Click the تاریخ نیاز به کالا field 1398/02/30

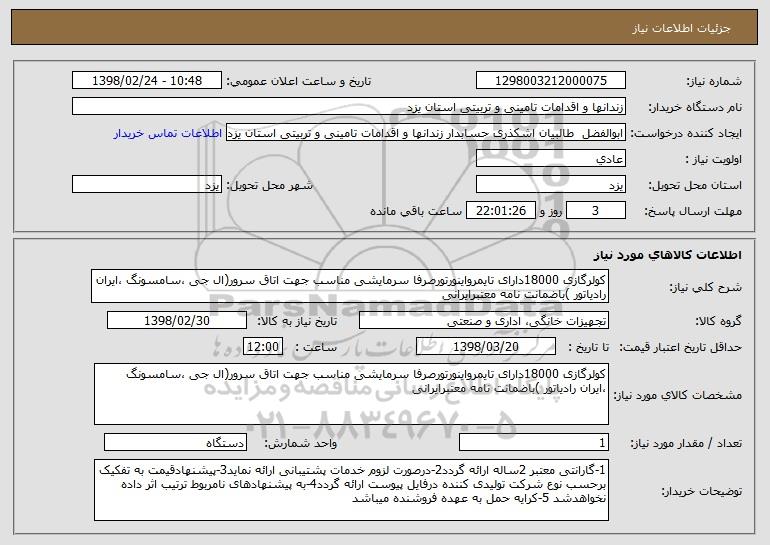pos(177,321)
